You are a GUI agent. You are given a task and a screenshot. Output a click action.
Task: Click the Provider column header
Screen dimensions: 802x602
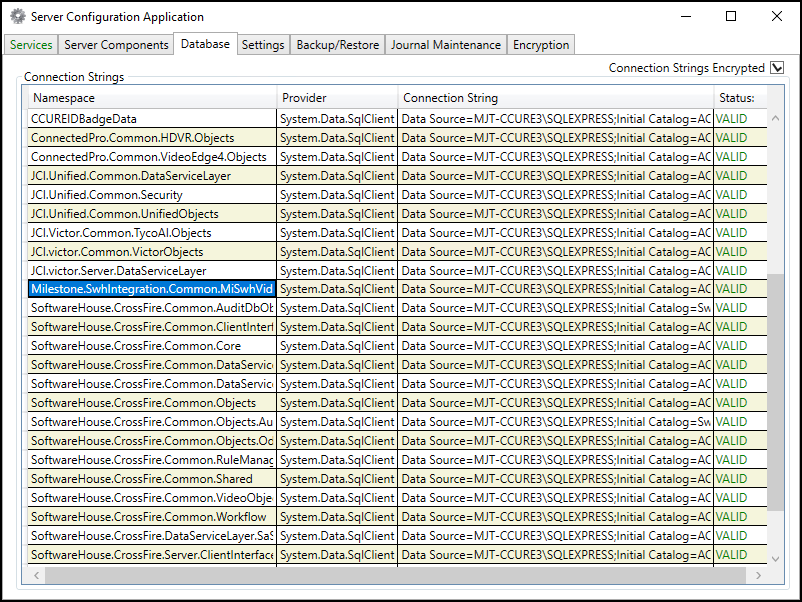click(x=336, y=98)
